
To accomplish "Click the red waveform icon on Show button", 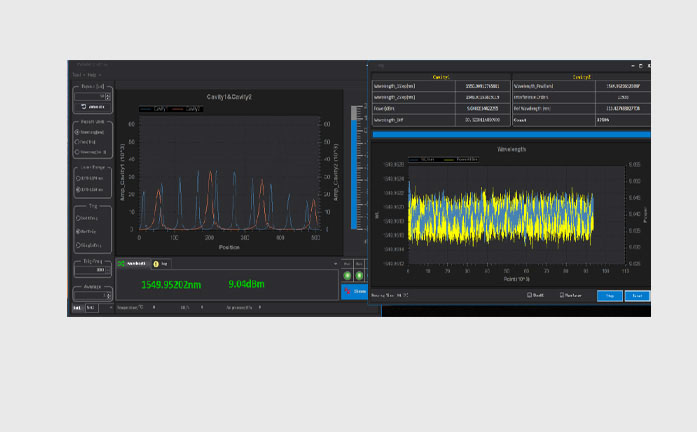I will click(347, 292).
